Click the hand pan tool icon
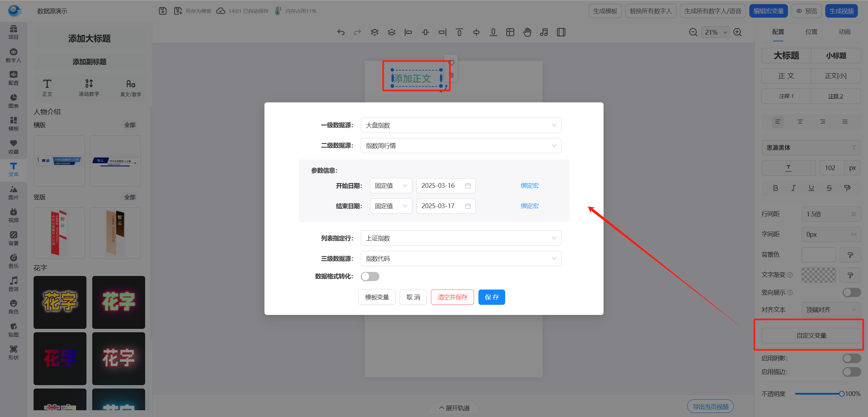 point(527,32)
